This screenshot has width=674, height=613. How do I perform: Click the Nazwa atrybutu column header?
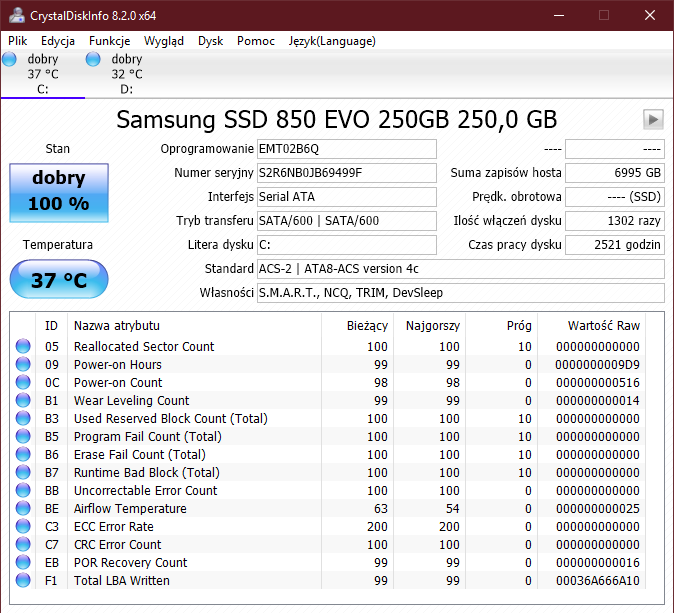click(x=194, y=325)
